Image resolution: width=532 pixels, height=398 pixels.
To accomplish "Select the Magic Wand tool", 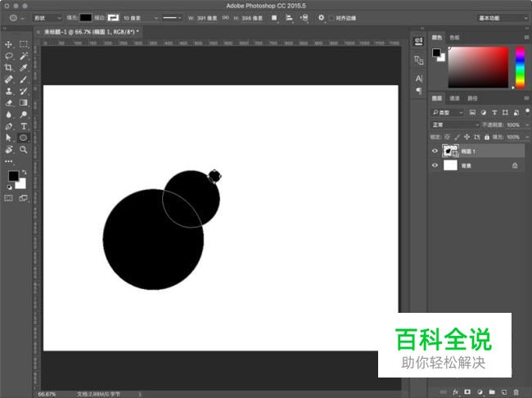I will point(24,56).
